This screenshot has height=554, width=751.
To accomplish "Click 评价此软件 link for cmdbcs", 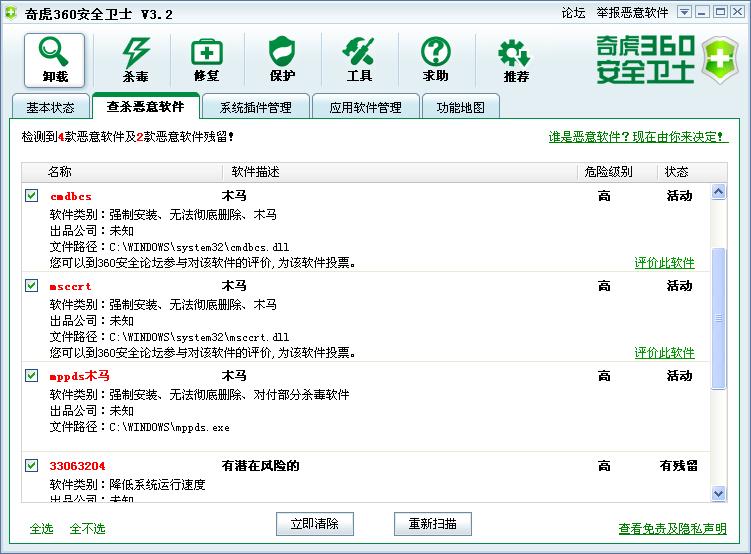I will coord(664,262).
